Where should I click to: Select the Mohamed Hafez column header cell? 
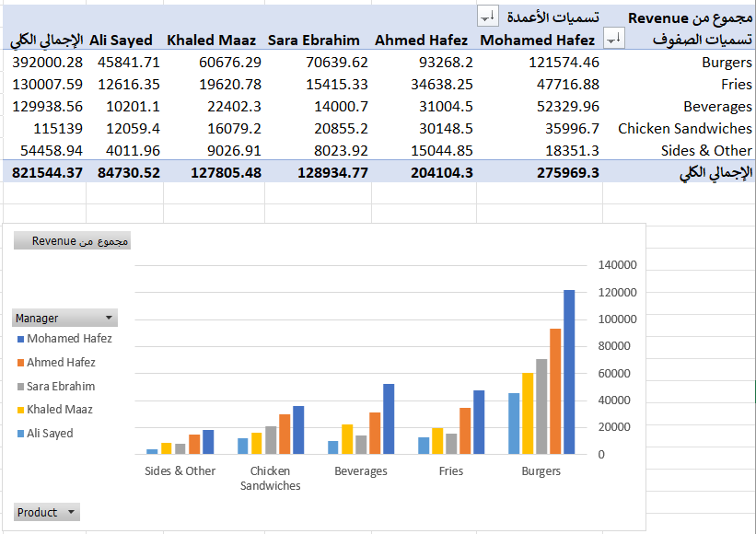[x=538, y=41]
